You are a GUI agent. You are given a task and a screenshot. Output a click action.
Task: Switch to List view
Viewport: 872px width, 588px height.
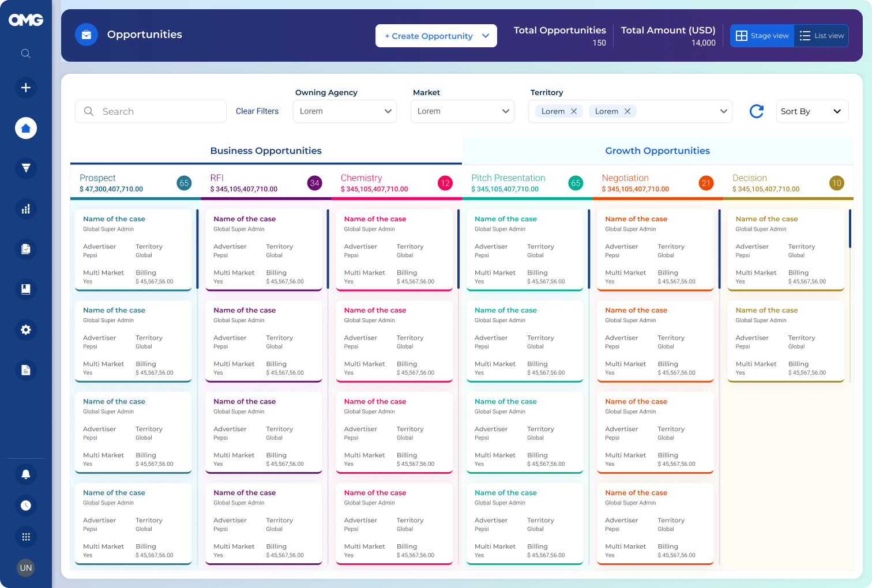pos(822,36)
